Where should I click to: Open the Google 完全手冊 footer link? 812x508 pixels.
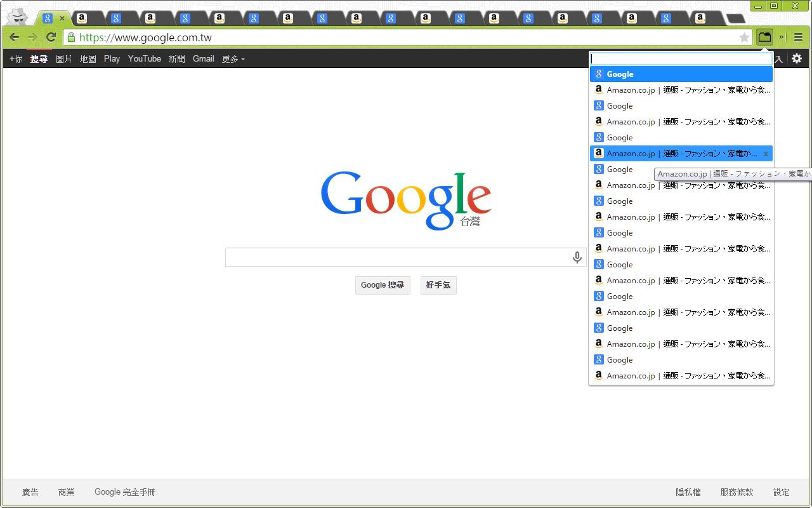point(125,492)
